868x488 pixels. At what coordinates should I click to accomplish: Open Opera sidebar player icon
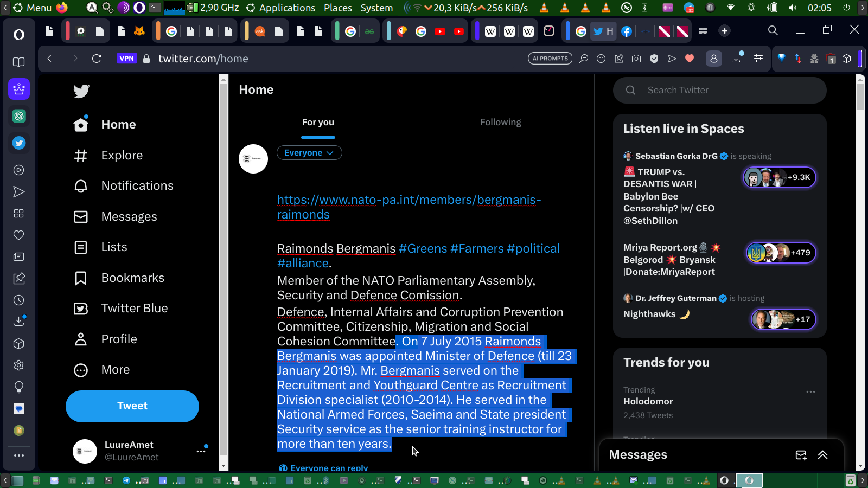[x=19, y=170]
